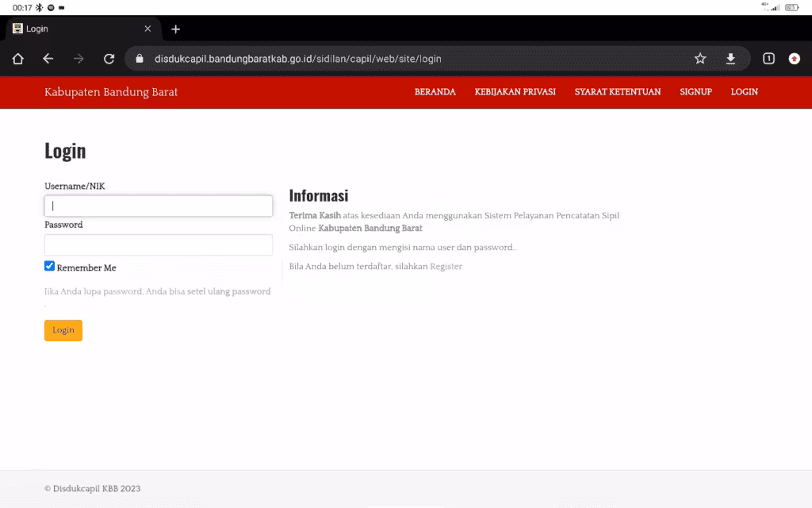
Task: Click the Disdukcapil KBB 2023 footer text
Action: pyautogui.click(x=92, y=488)
